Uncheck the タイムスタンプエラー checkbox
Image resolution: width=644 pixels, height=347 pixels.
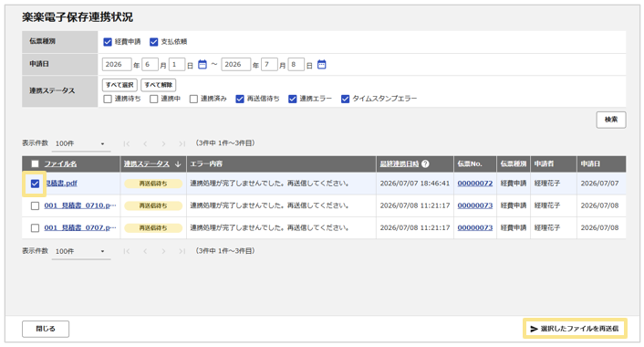[x=345, y=100]
